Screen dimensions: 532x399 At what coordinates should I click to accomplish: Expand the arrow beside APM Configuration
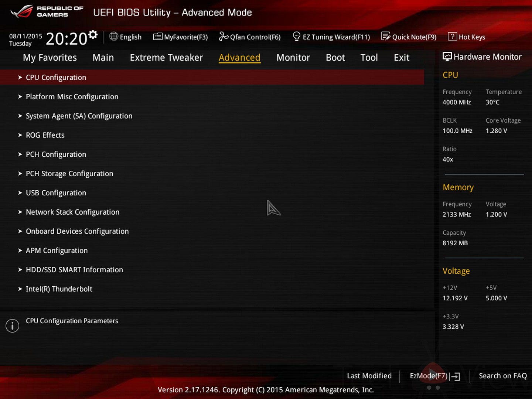coord(20,250)
